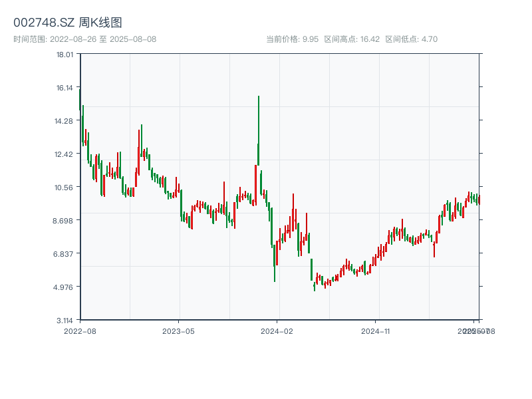Screen dimensions: 532x399
Task: Select the 时间范围 date range text
Action: [84, 39]
